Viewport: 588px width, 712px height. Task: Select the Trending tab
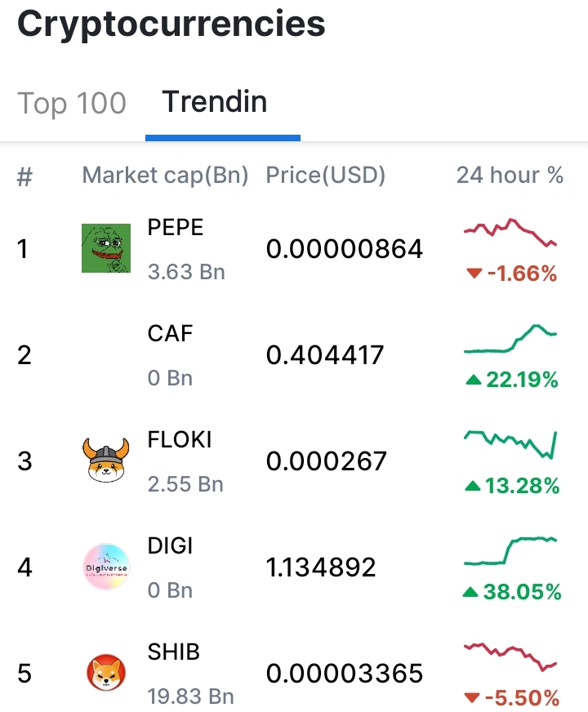click(215, 102)
